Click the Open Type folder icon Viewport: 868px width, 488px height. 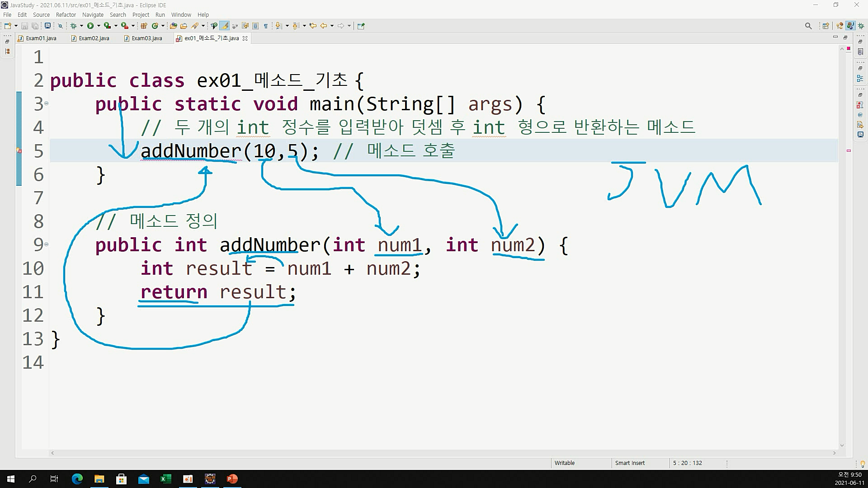tap(173, 26)
